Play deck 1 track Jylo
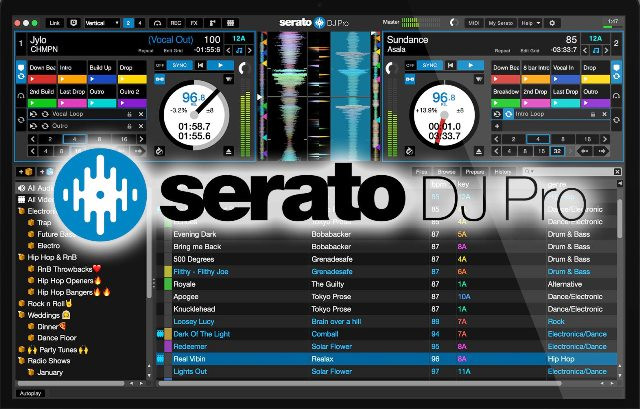This screenshot has width=640, height=409. click(220, 65)
